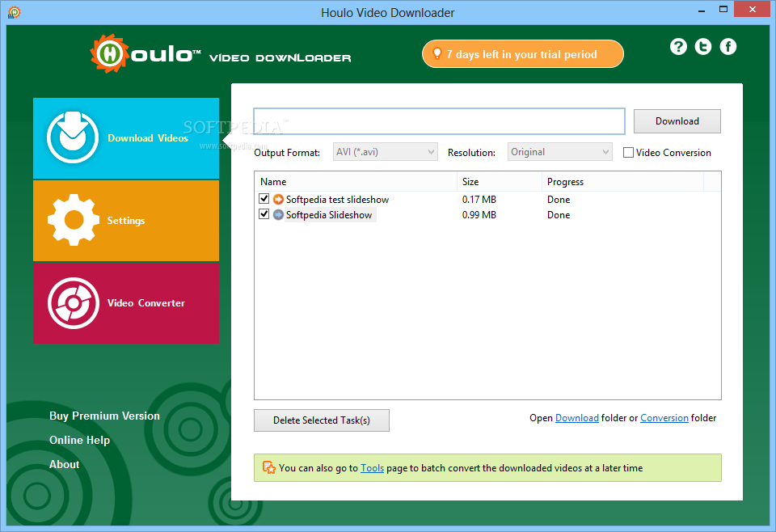
Task: Open Online Help link
Action: pos(80,440)
